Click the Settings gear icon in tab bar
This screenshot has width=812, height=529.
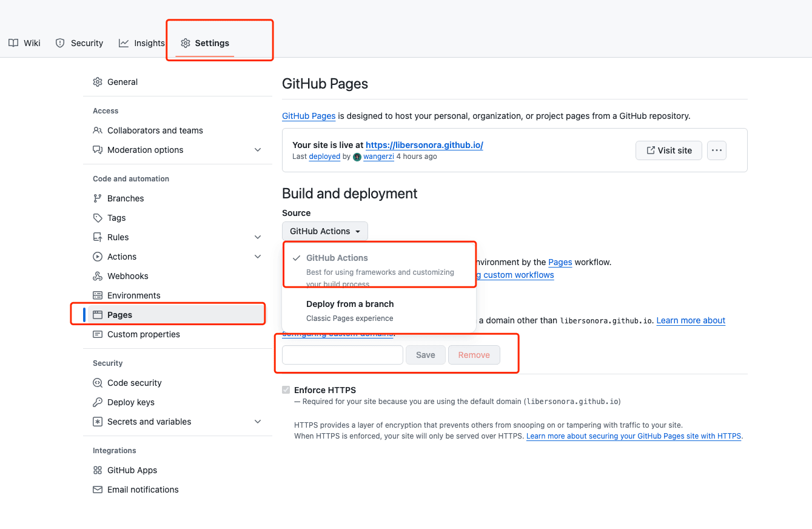tap(186, 43)
